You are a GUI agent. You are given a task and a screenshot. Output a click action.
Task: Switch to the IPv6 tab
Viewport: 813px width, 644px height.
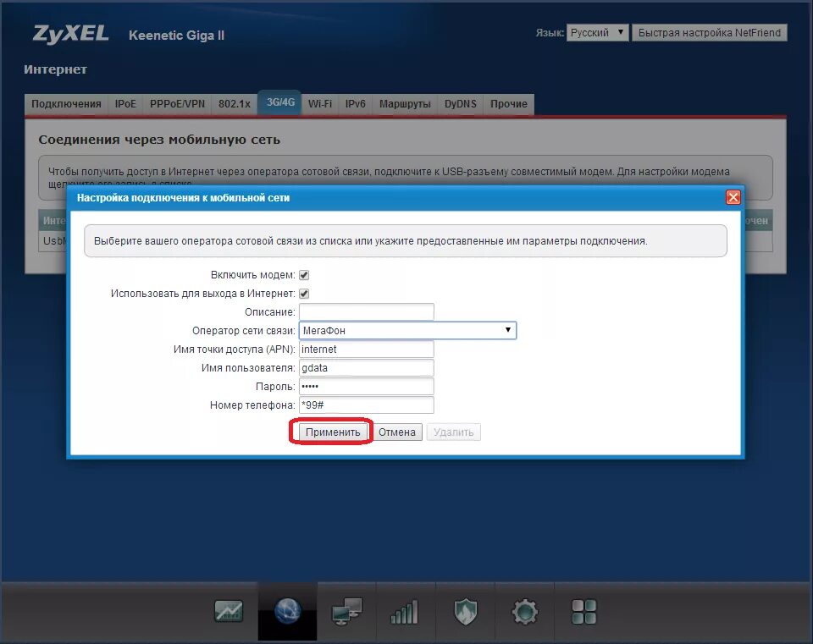pyautogui.click(x=355, y=103)
